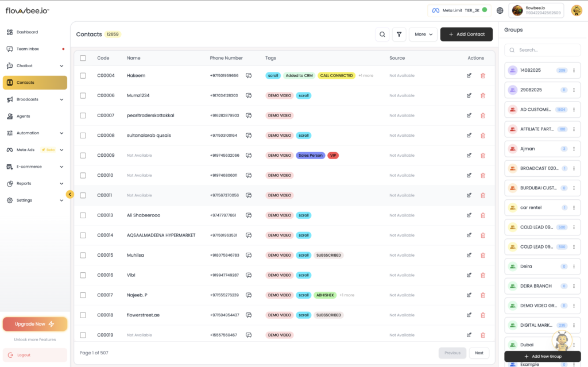Viewport: 588px width, 367px height.
Task: Check the box for contact C00008
Action: [83, 136]
